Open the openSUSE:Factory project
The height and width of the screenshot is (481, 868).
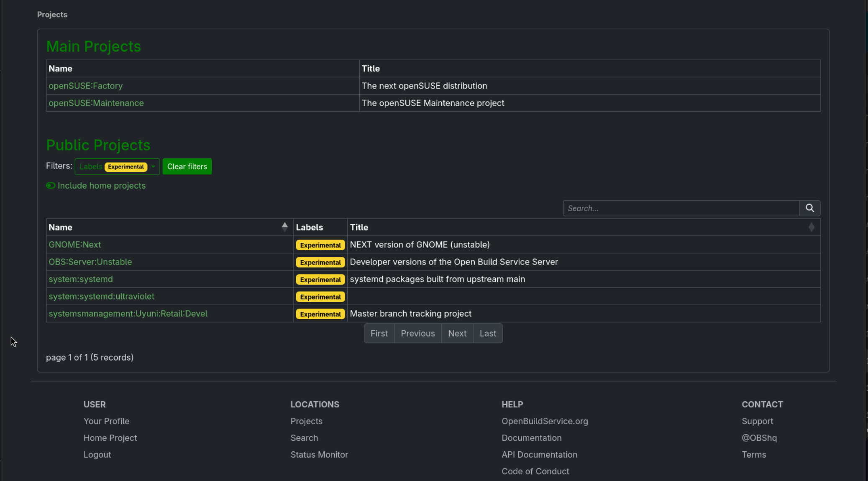[85, 86]
